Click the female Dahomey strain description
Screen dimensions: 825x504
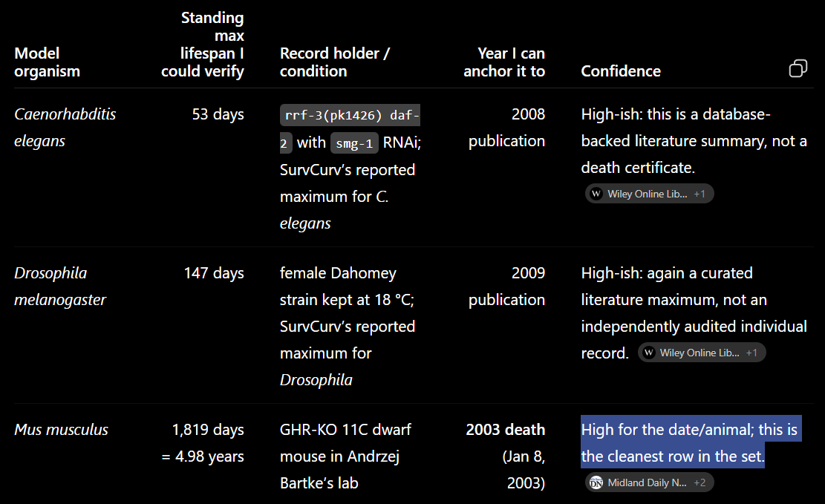[x=348, y=326]
